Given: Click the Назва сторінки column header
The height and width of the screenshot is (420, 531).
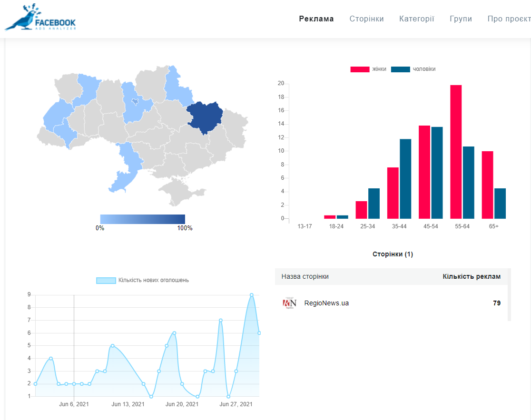Looking at the screenshot, I should pos(305,276).
